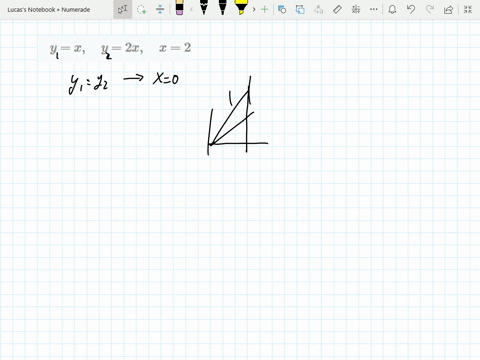Show more pens with right chevron
Screen dimensions: 480x360
254,9
